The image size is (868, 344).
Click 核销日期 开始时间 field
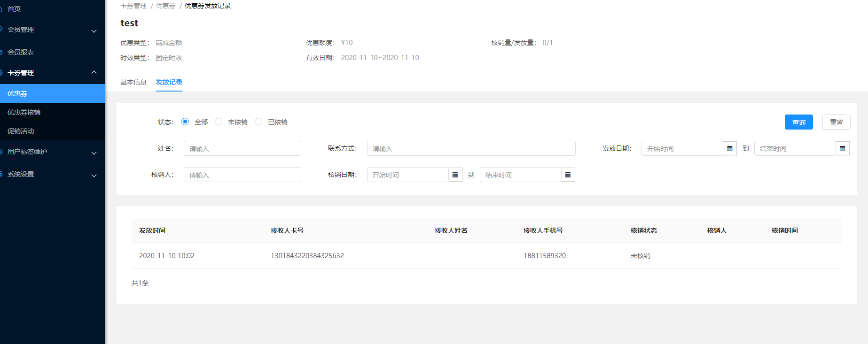pyautogui.click(x=407, y=175)
